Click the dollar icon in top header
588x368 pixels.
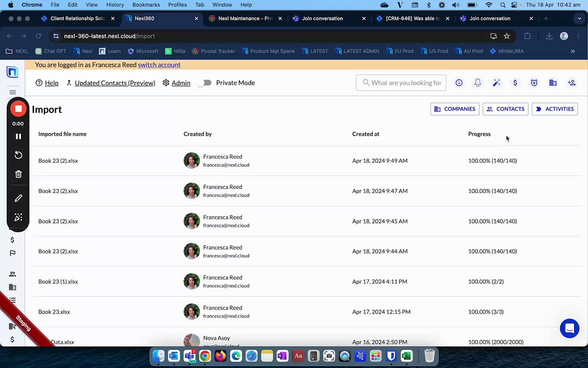point(515,83)
